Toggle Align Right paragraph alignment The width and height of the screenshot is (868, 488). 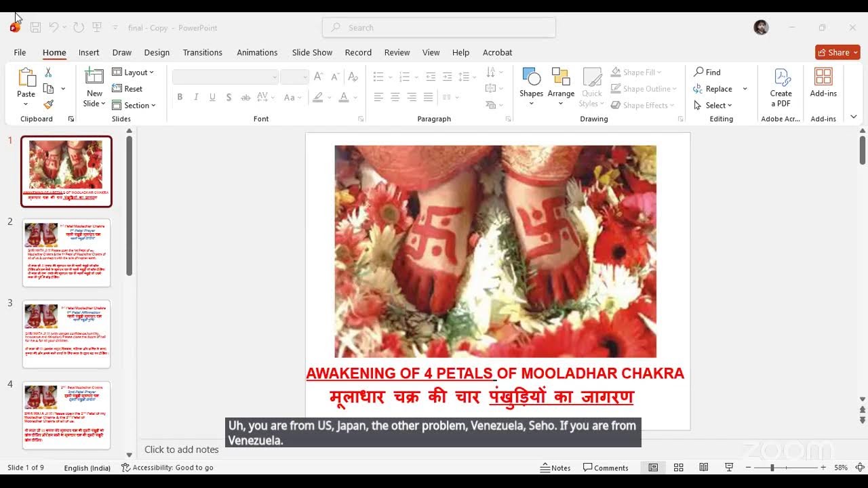pyautogui.click(x=412, y=98)
